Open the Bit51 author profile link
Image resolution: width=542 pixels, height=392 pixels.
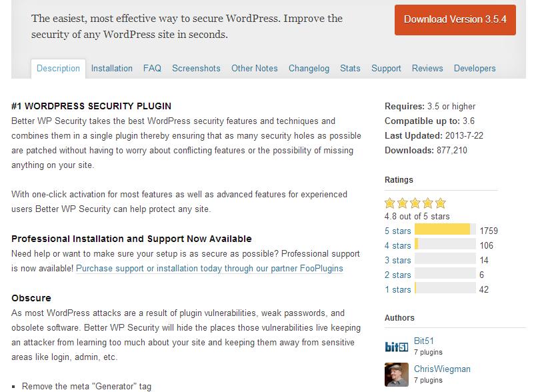423,341
